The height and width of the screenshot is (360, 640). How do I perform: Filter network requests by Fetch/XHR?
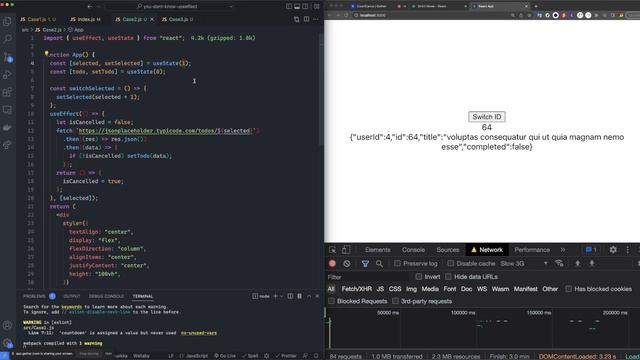pyautogui.click(x=356, y=289)
